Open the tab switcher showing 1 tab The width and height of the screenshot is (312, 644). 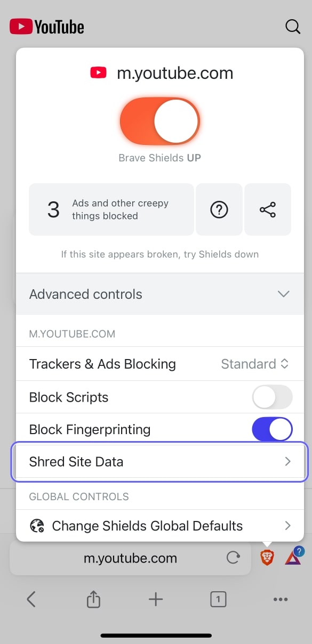pos(218,599)
